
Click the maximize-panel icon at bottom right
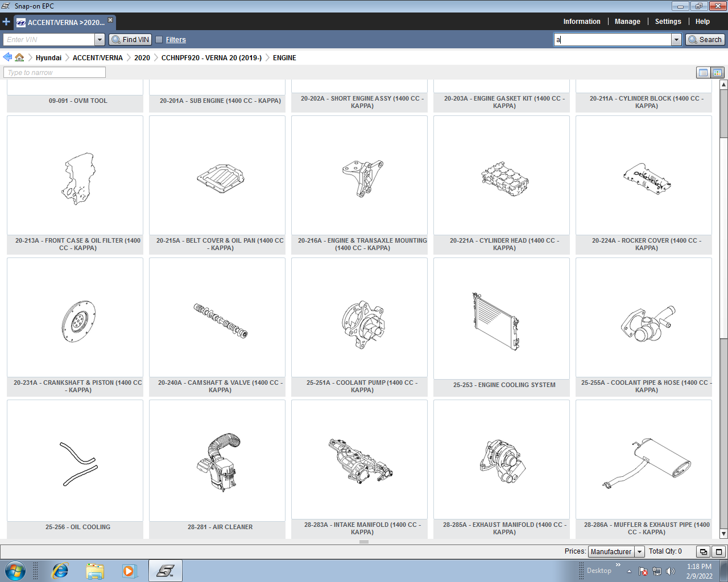pos(719,552)
